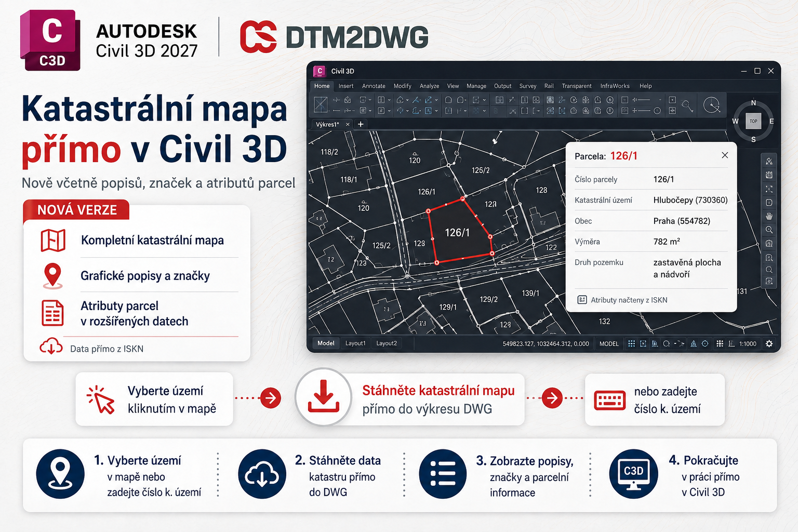The image size is (798, 532).
Task: Open the Home ribbon tab
Action: tap(322, 86)
